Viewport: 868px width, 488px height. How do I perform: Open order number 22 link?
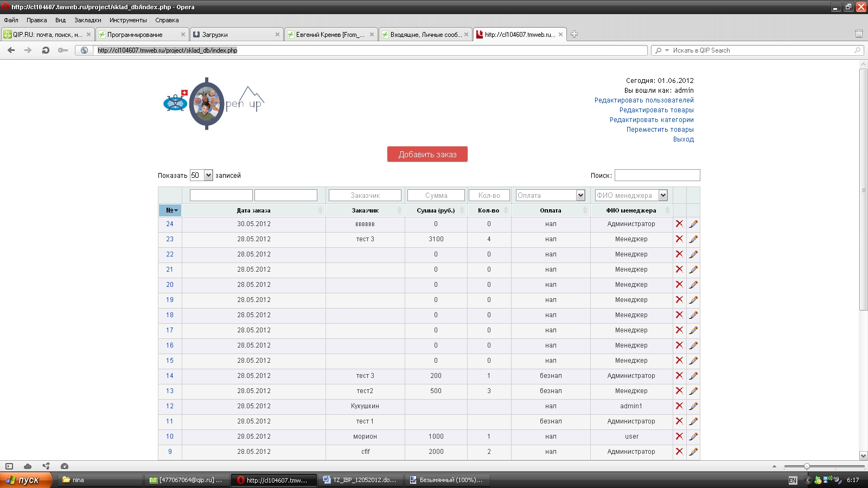pos(170,254)
